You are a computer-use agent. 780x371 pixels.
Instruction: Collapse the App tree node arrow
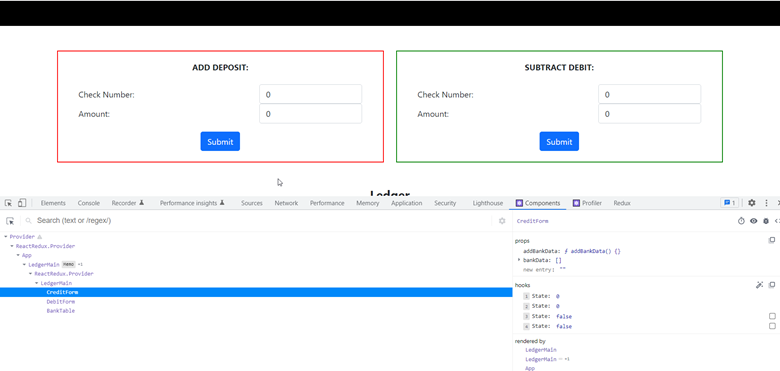click(x=18, y=255)
